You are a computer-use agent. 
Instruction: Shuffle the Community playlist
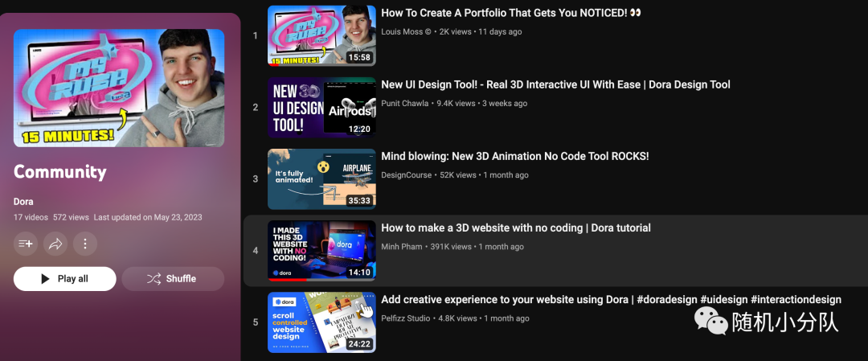click(x=173, y=279)
